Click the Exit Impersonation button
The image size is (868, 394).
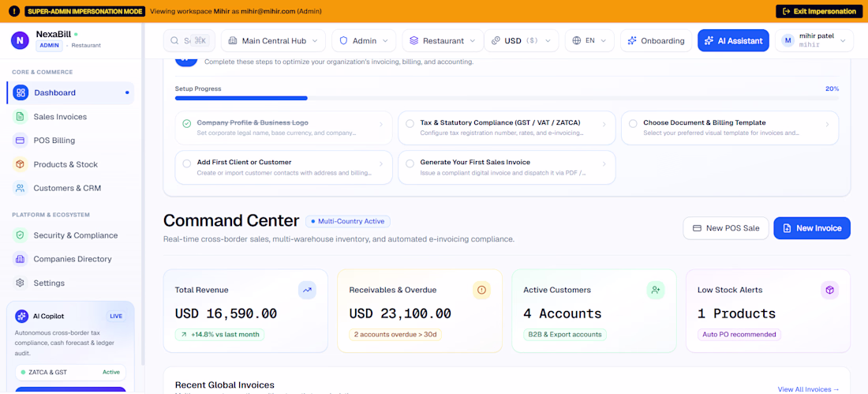(818, 11)
